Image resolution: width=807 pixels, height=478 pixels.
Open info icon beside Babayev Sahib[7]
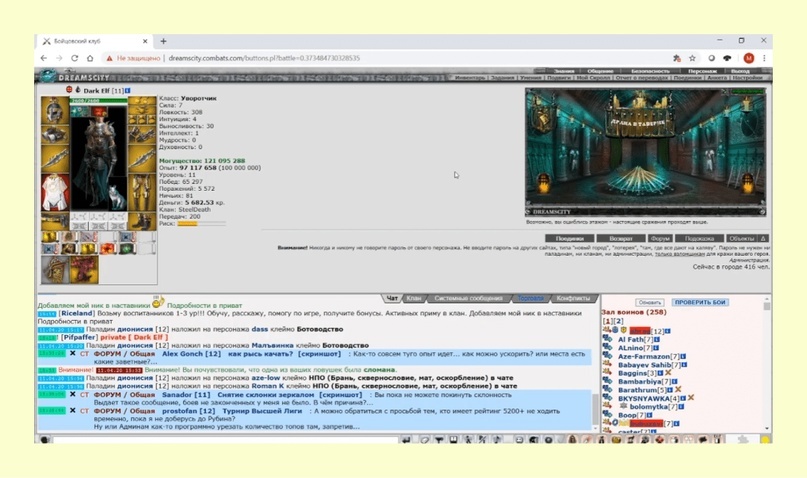tap(685, 365)
